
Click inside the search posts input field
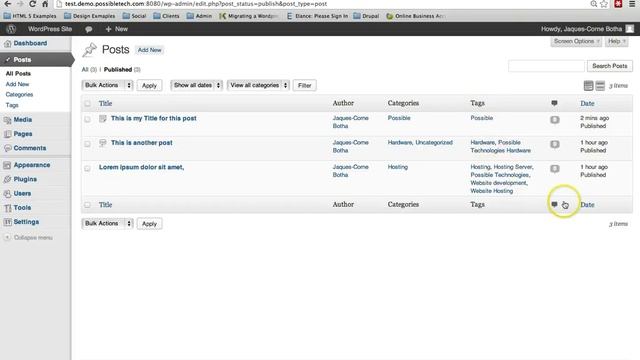(547, 66)
